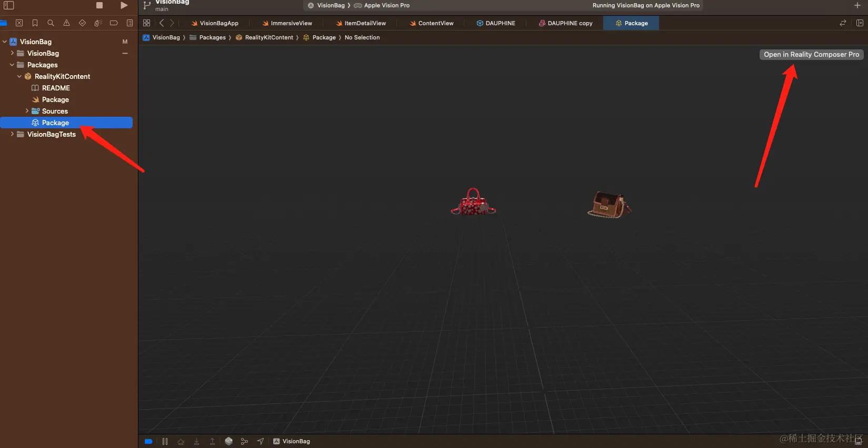This screenshot has height=448, width=868.
Task: Expand the VisionBagTests folder
Action: click(12, 134)
